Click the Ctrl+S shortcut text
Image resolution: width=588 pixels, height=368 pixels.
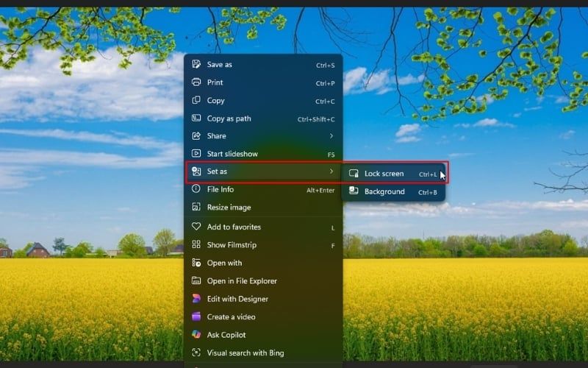point(325,66)
